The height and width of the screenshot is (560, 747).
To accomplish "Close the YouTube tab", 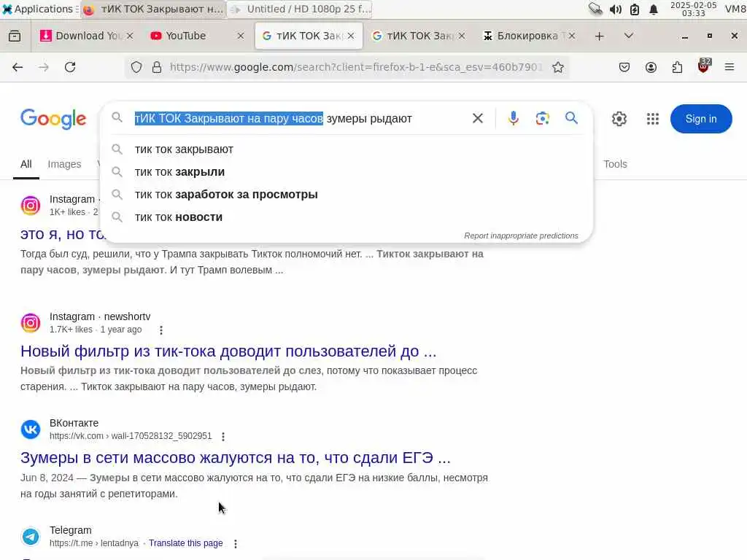I will point(241,36).
